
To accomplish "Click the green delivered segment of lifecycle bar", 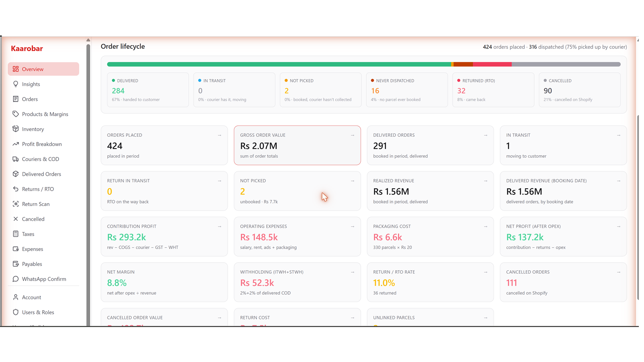I will pyautogui.click(x=279, y=64).
